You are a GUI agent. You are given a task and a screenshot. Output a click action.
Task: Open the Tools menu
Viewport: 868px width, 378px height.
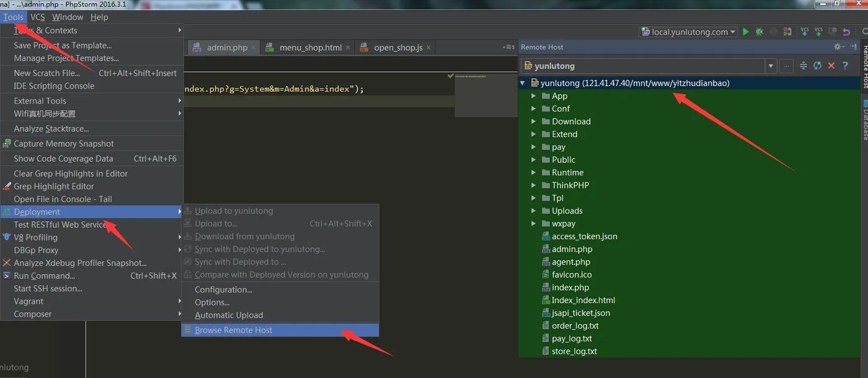click(x=13, y=17)
